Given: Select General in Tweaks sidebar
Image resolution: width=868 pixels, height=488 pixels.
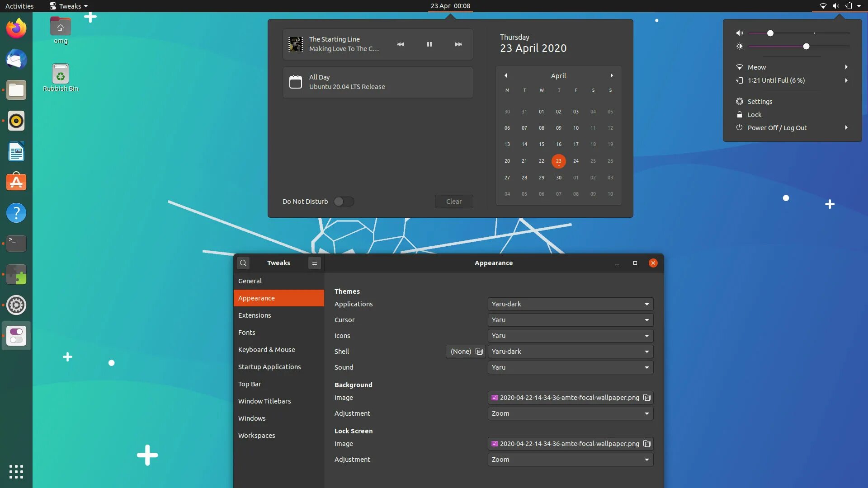Looking at the screenshot, I should coord(279,281).
